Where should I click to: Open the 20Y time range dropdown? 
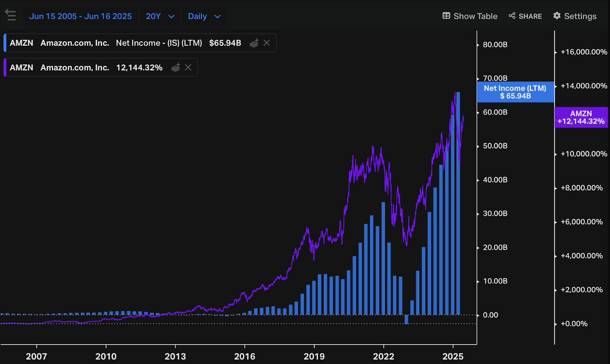(x=160, y=16)
